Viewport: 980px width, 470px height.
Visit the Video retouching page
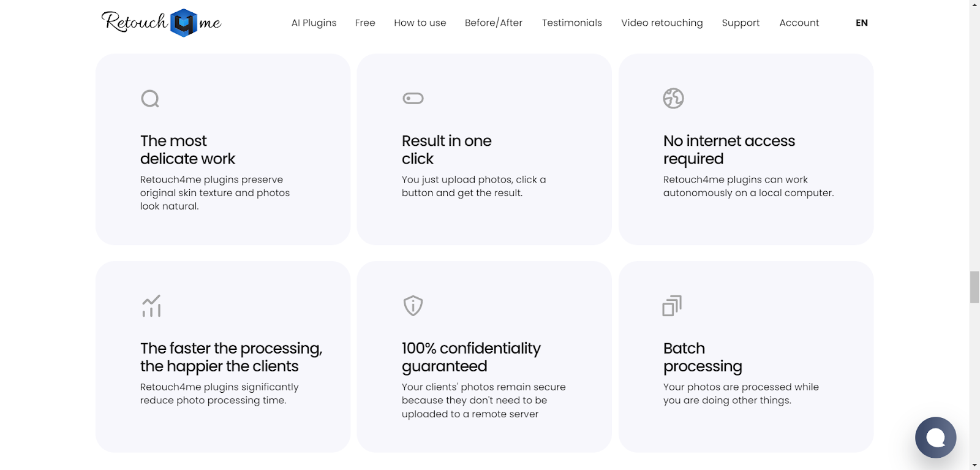click(x=662, y=23)
